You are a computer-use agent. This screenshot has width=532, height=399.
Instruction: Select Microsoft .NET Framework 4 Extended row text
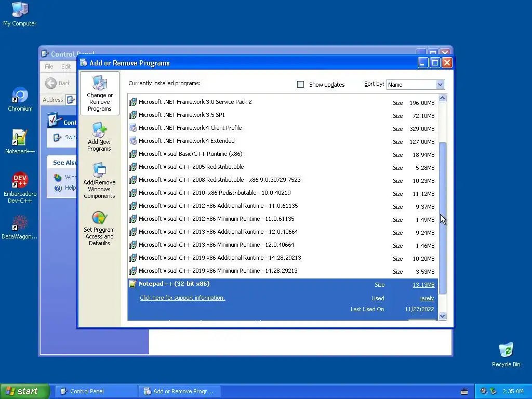[x=187, y=141]
